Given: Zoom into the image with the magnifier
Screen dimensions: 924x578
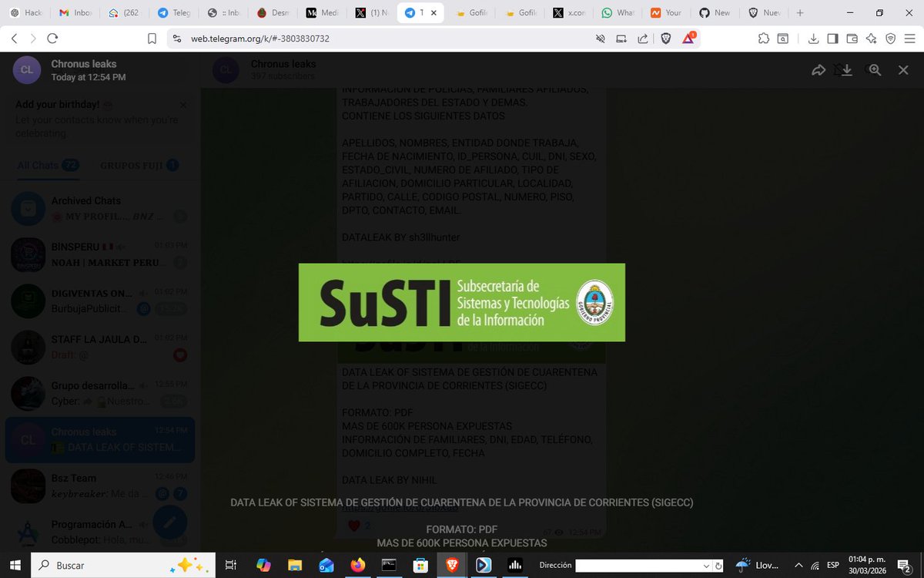Looking at the screenshot, I should click(x=875, y=70).
